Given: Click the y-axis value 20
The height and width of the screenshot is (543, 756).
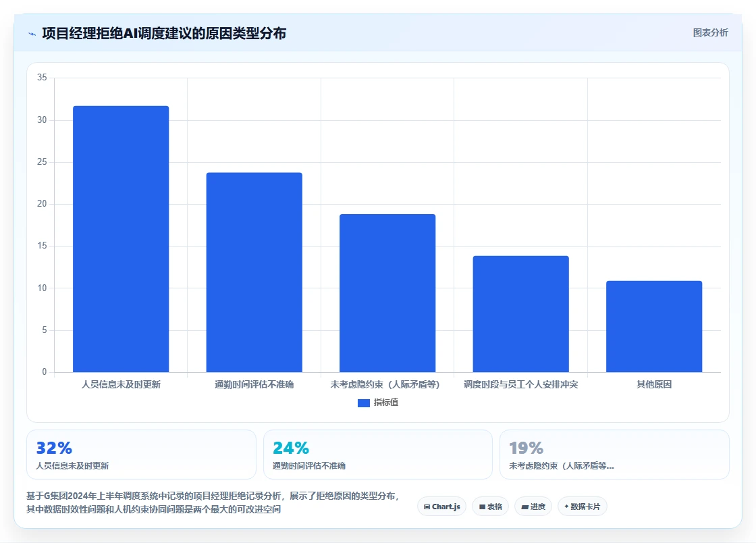Looking at the screenshot, I should (42, 204).
